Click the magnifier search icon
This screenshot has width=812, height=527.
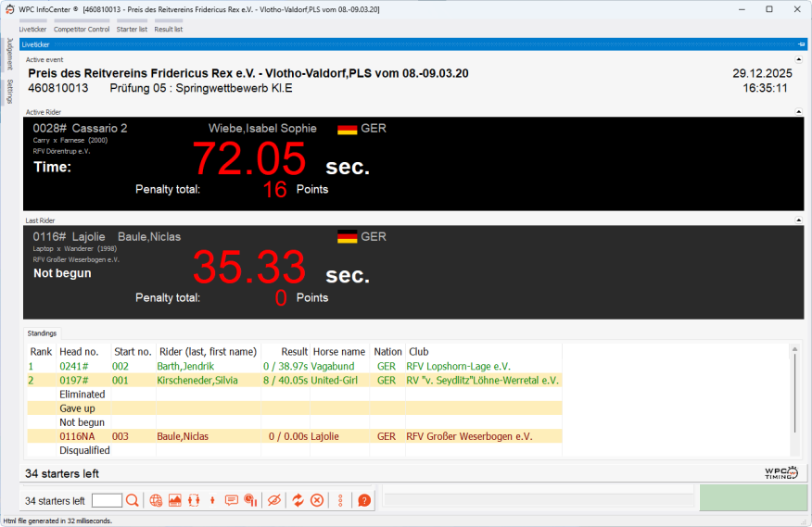click(x=133, y=500)
